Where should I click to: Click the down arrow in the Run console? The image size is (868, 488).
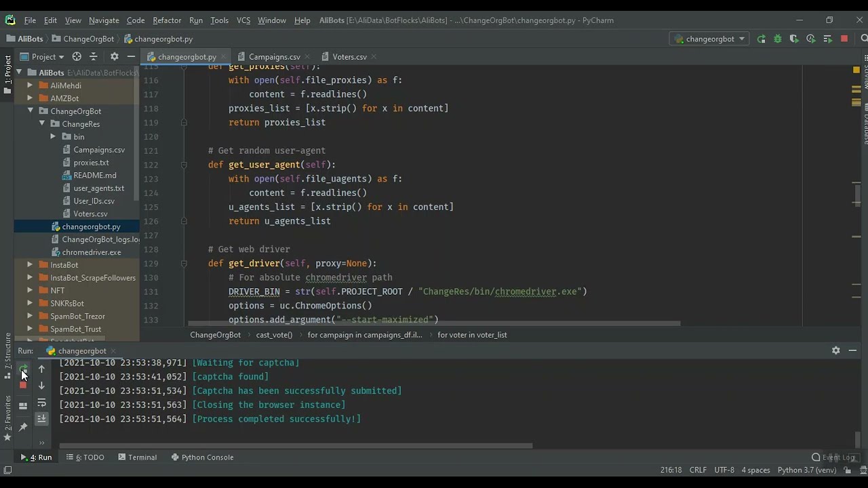[x=41, y=385]
